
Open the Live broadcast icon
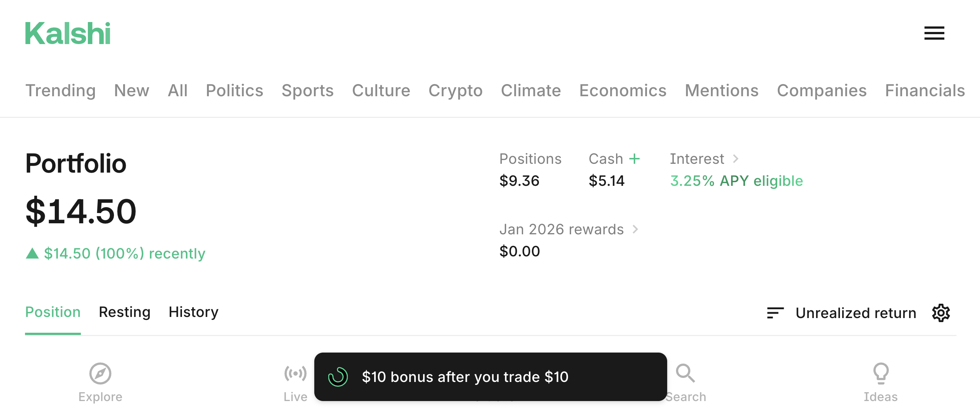click(295, 373)
